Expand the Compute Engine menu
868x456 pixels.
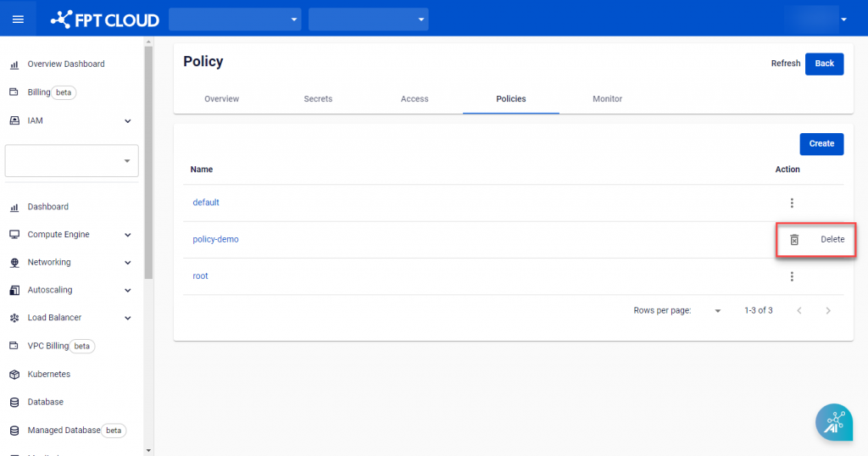tap(128, 235)
